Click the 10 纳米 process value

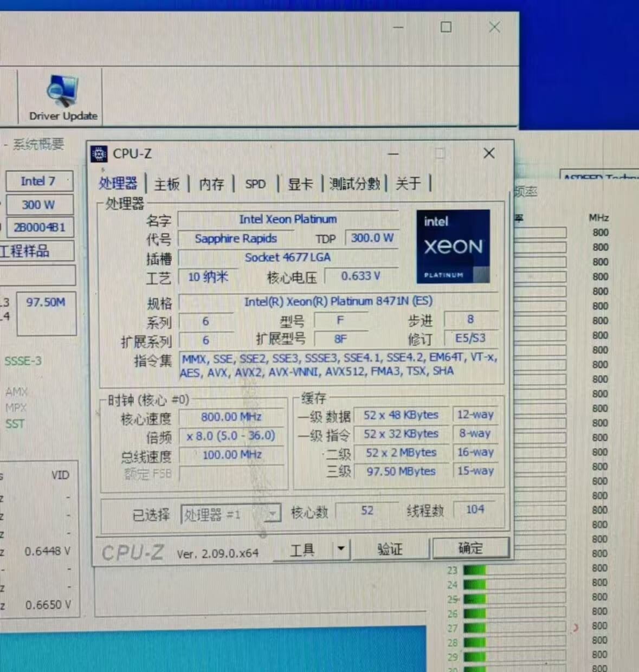(207, 277)
